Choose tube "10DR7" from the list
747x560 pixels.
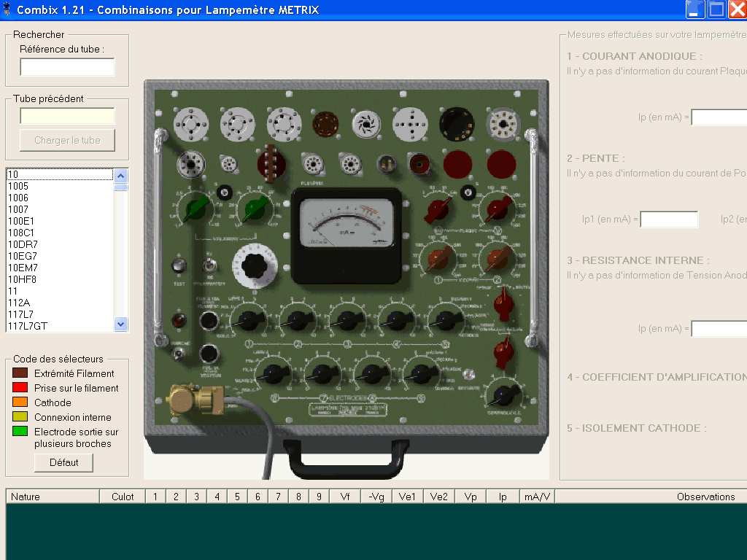click(60, 244)
